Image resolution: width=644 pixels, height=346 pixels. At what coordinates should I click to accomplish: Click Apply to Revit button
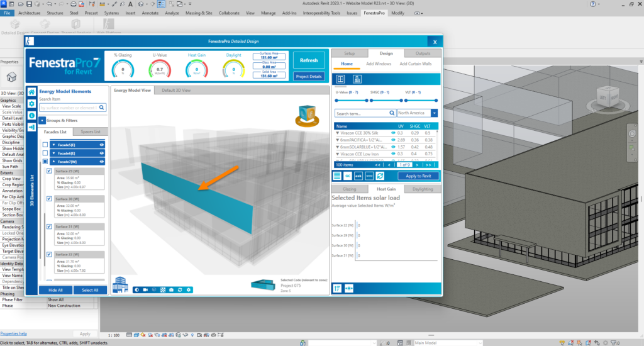click(x=418, y=176)
